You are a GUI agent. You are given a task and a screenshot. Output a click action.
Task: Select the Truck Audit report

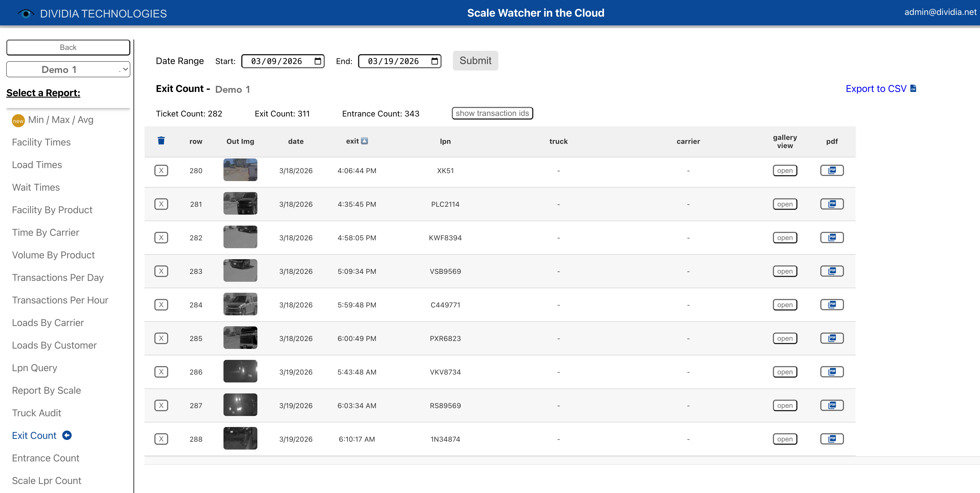click(x=36, y=413)
